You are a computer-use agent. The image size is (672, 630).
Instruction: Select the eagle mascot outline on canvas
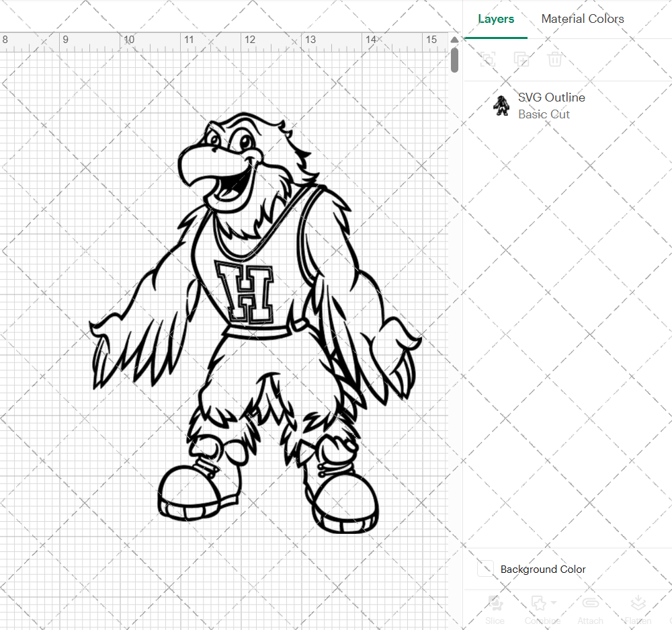[x=255, y=323]
